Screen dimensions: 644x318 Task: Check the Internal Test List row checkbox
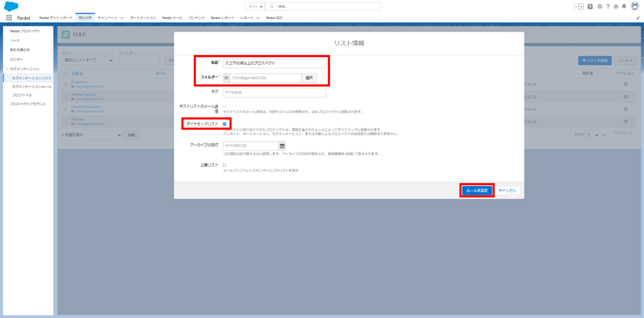coord(66,97)
